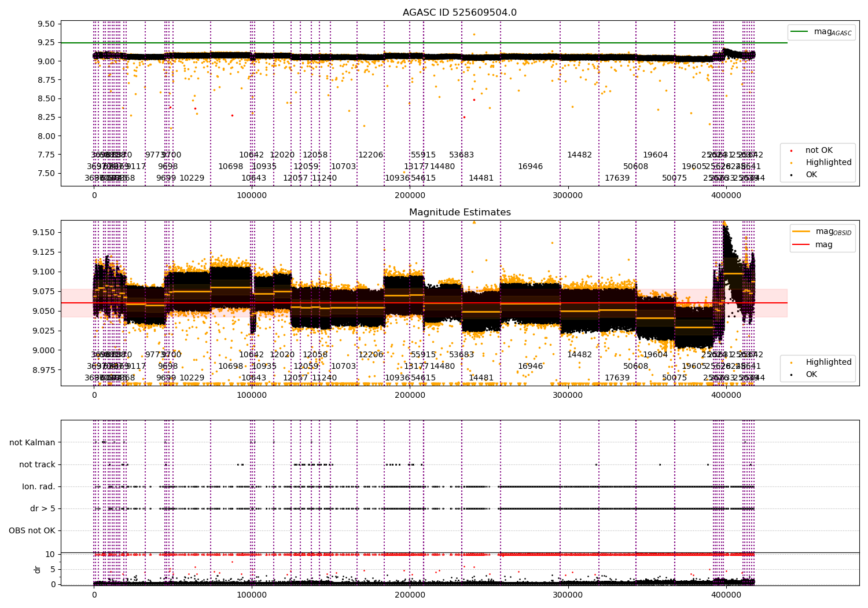Click obsid label 10936 in the middle plot

(397, 378)
